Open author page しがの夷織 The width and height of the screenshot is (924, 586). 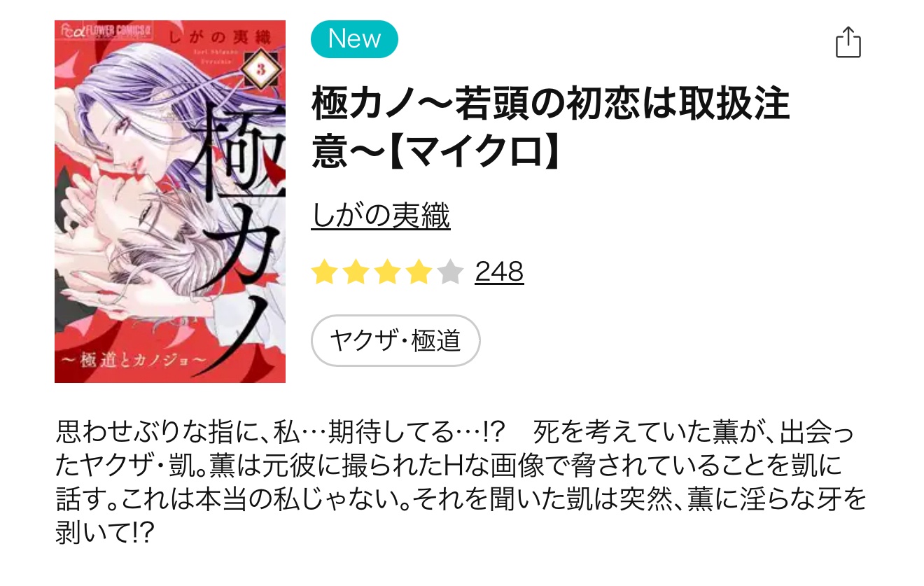381,216
